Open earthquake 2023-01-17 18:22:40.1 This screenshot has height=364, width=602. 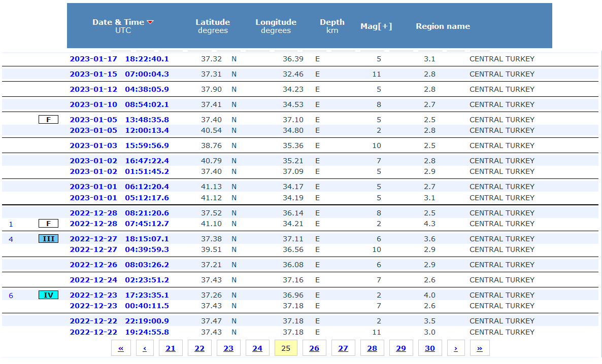tap(119, 59)
